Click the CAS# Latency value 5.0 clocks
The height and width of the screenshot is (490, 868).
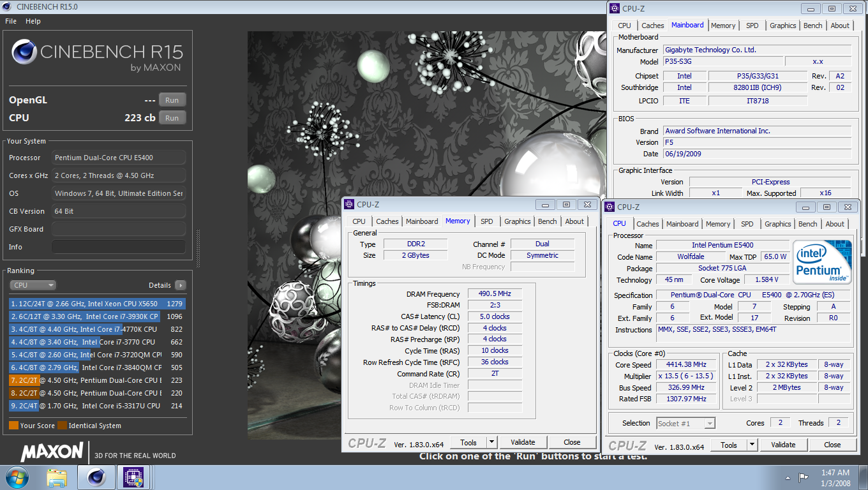pyautogui.click(x=495, y=317)
